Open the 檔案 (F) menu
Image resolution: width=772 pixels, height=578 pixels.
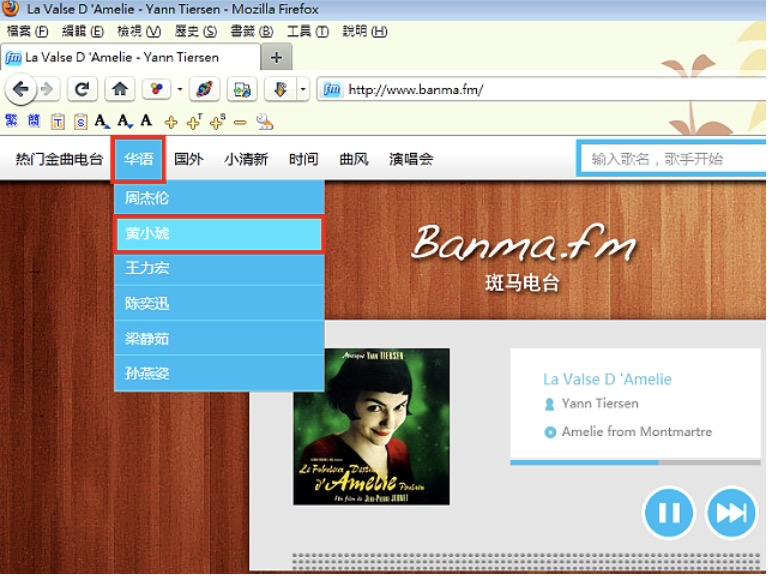click(28, 32)
